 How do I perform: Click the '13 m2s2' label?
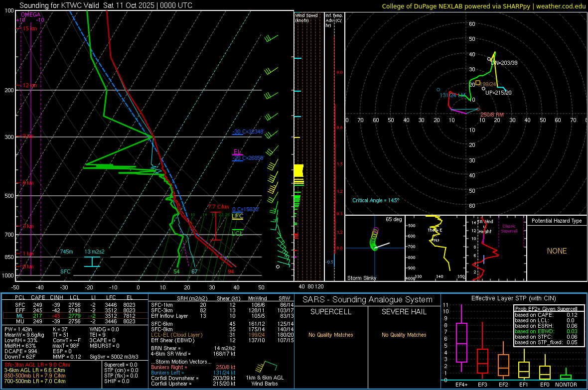pos(94,252)
